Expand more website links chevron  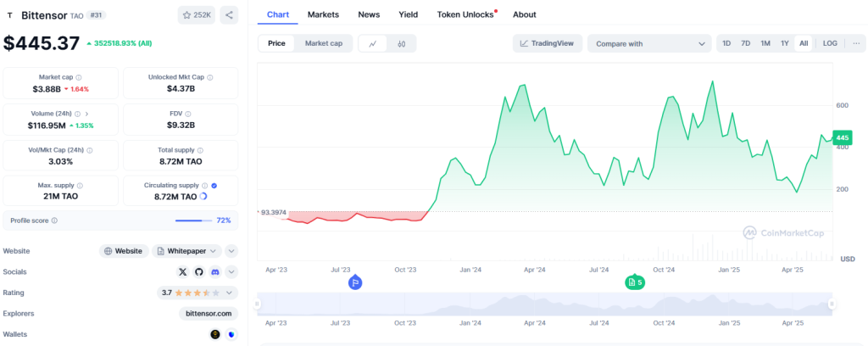point(232,251)
